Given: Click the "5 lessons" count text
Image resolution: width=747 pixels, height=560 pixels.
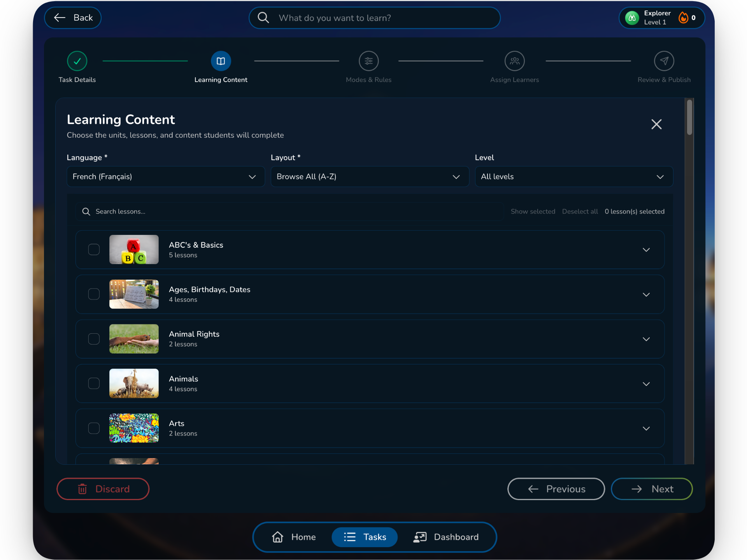Looking at the screenshot, I should [x=183, y=255].
